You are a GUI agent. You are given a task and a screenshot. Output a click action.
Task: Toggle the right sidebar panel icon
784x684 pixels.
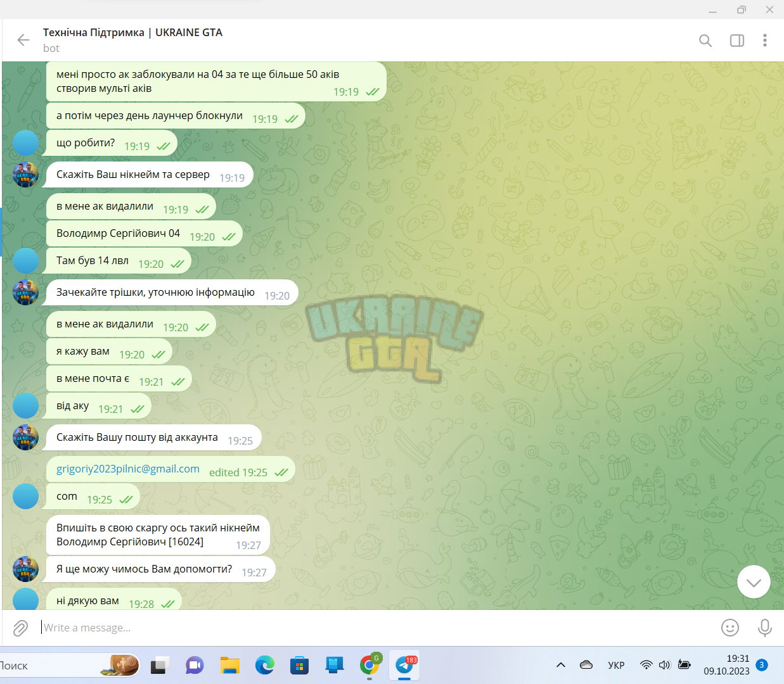tap(737, 41)
